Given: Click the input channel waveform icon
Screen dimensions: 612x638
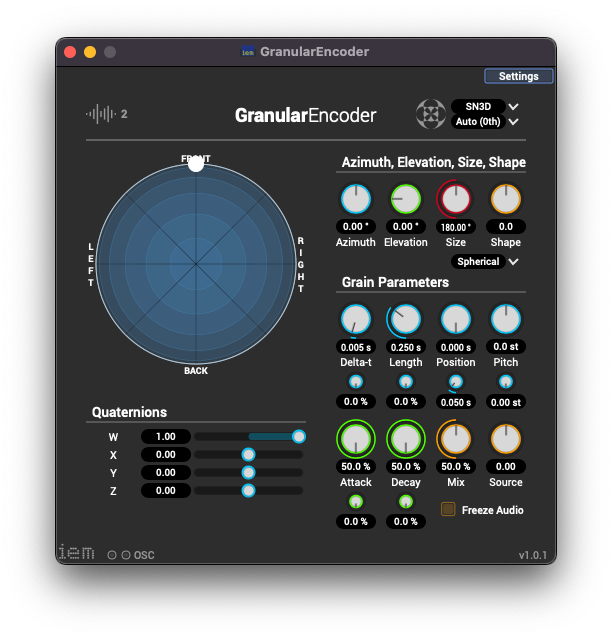Looking at the screenshot, I should (100, 114).
